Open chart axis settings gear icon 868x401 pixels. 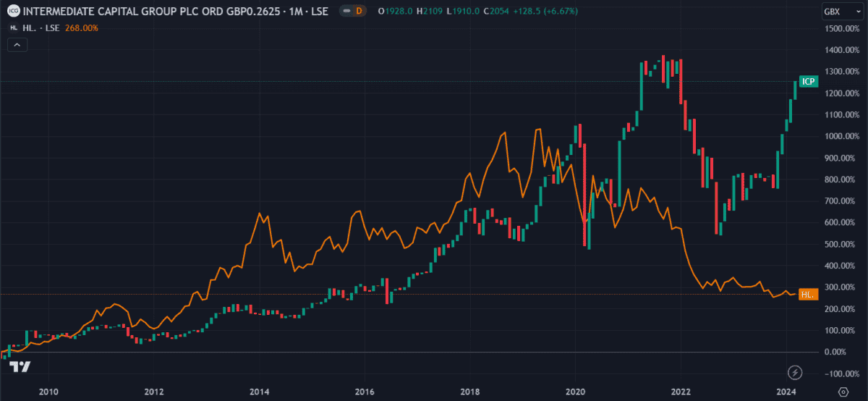tap(843, 392)
